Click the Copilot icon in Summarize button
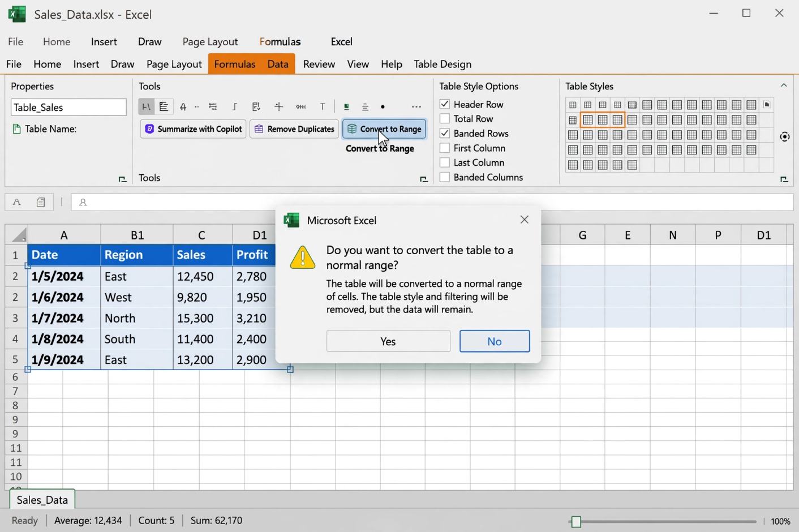This screenshot has width=799, height=532. coord(149,129)
